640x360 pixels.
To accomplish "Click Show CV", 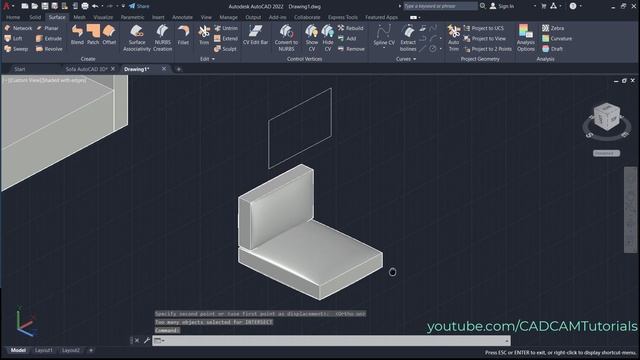I will pos(312,38).
